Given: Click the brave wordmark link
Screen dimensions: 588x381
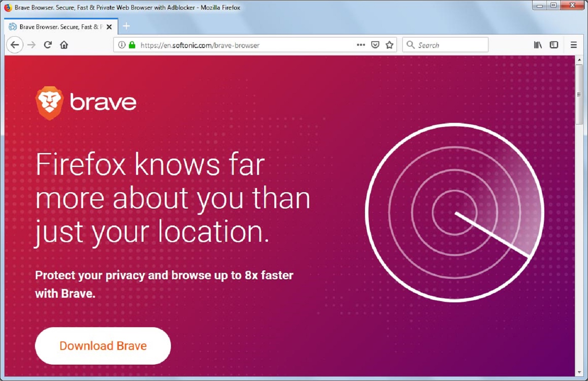Looking at the screenshot, I should click(x=104, y=102).
